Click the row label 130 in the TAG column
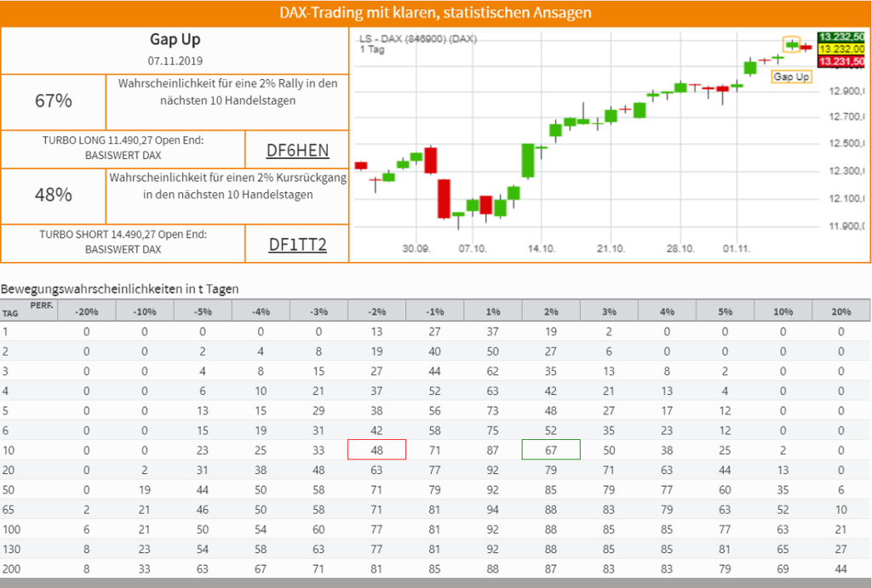 (11, 549)
